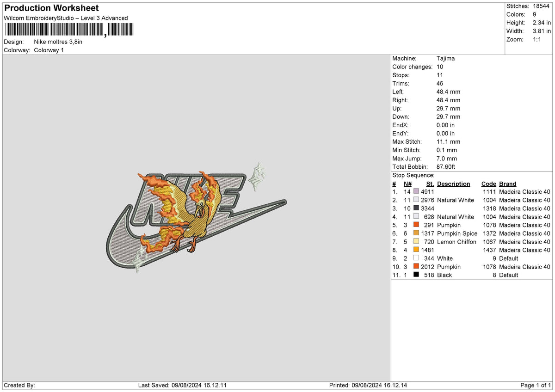
Task: Click the 'Production Worksheet' title
Action: (x=51, y=8)
